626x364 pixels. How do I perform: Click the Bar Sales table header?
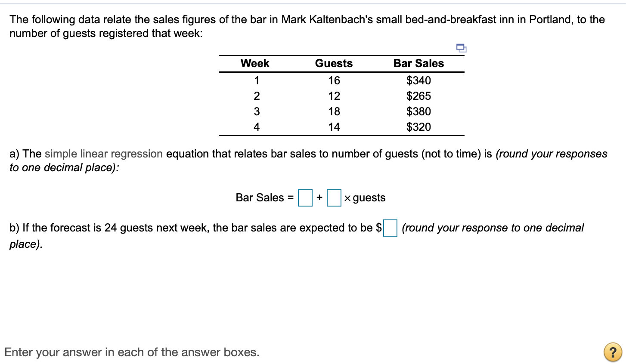point(418,63)
